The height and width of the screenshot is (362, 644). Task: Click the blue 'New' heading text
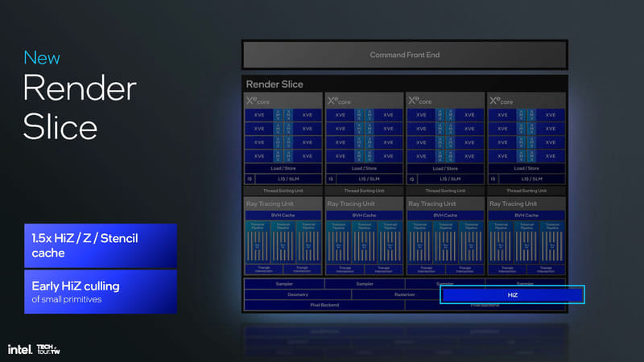pos(42,57)
